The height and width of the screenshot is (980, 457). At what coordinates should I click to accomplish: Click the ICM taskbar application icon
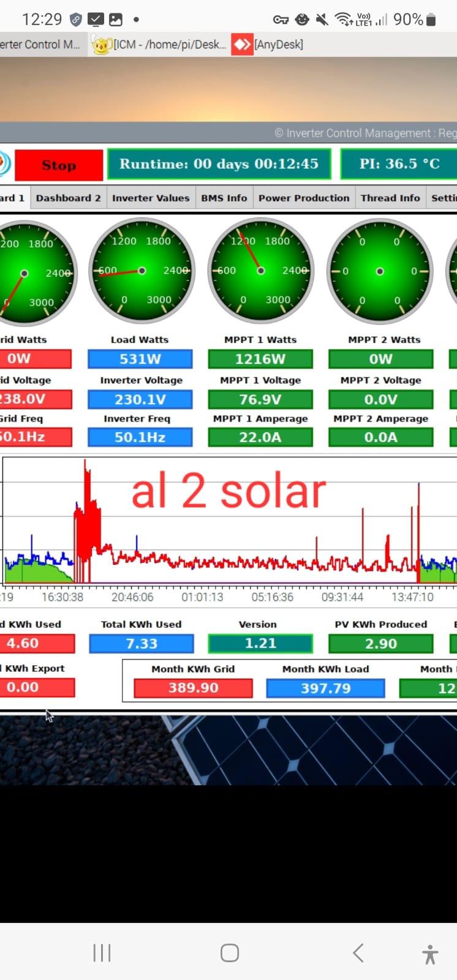point(102,45)
